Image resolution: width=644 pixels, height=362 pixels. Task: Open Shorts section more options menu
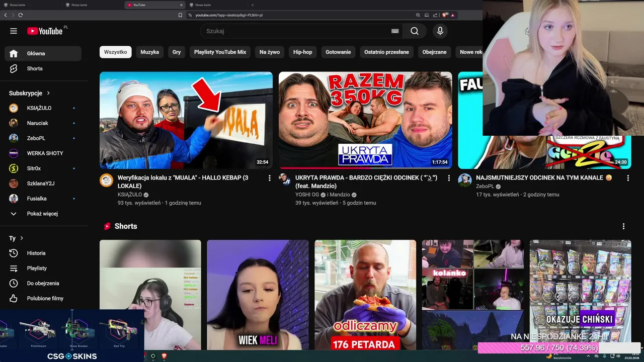point(623,226)
